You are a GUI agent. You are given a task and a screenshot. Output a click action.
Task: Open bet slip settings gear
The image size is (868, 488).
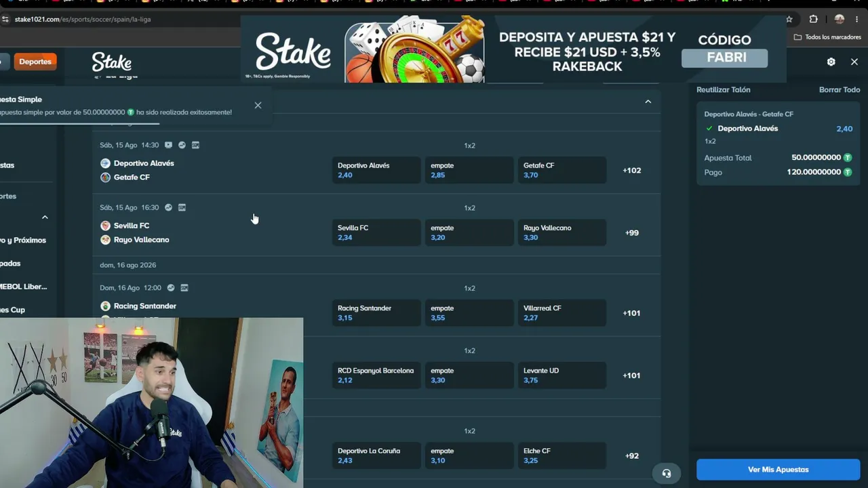831,62
